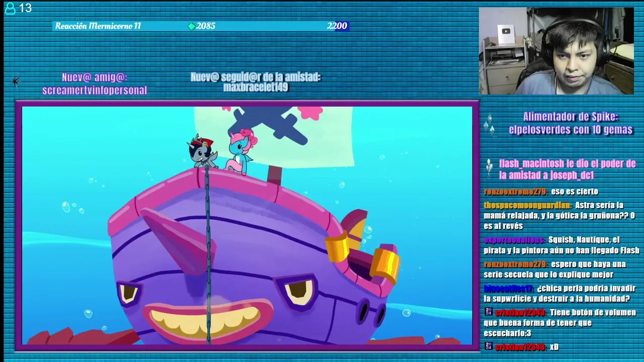644x362 pixels.
Task: Click ronzoextremo279 on 'espero que haya una' message
Action: (516, 264)
